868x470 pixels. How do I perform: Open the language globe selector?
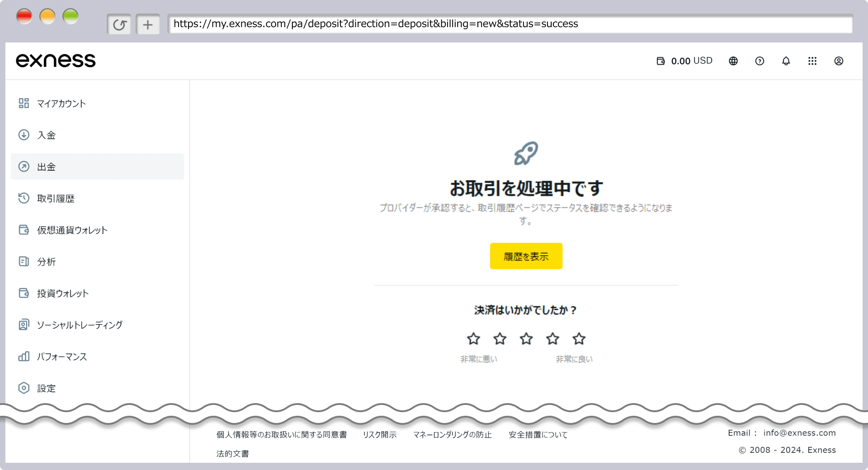733,61
